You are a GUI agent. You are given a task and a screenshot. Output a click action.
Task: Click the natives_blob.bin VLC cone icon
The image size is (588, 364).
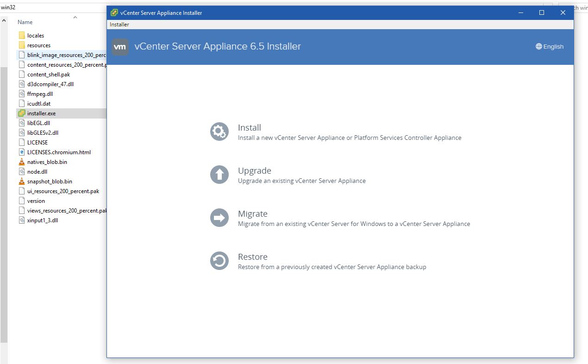[22, 162]
